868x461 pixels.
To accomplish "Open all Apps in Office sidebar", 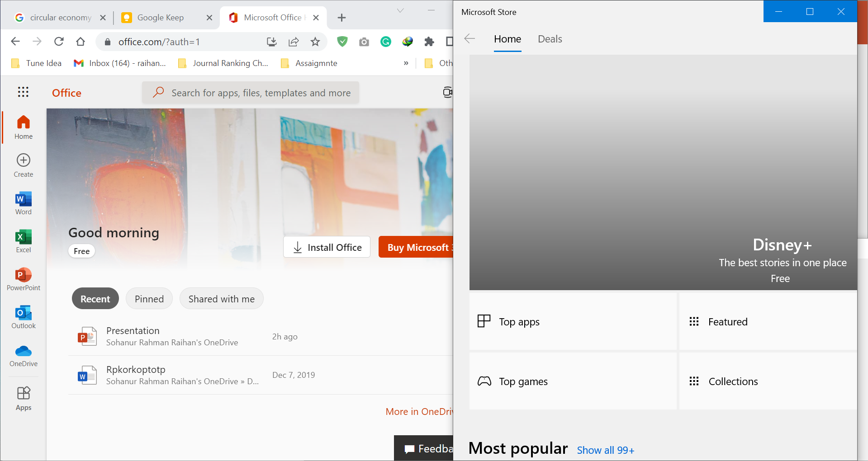I will pos(24,399).
